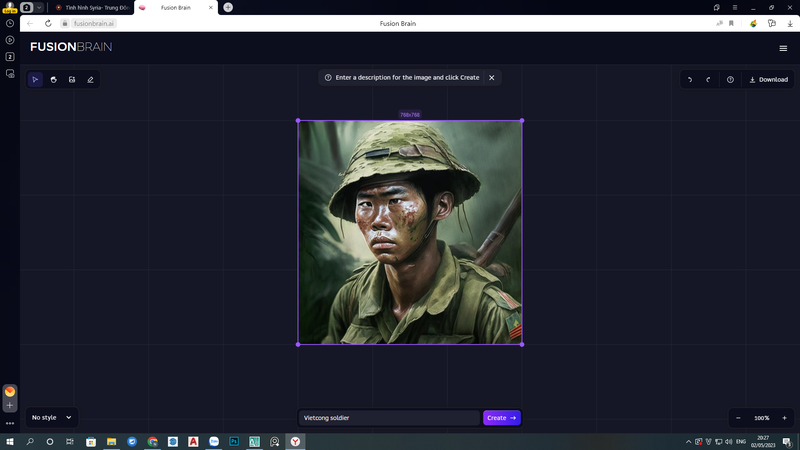
Task: Bookmark this page
Action: (x=731, y=23)
